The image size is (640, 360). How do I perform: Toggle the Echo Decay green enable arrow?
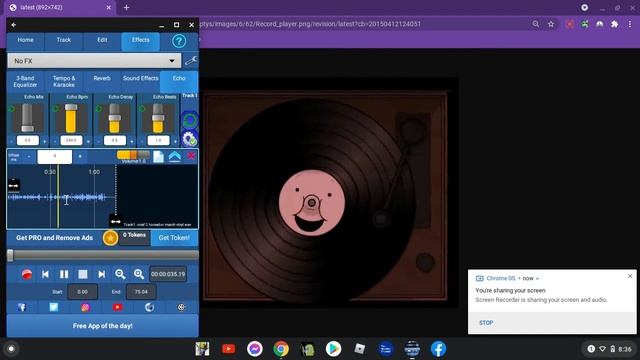pos(98,109)
